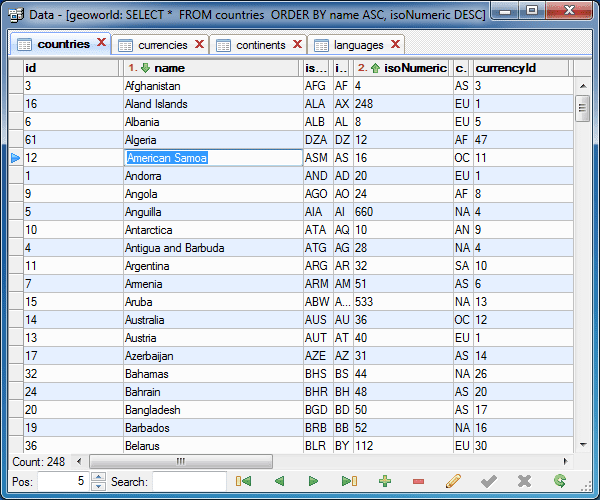Select the Algeria name cell
This screenshot has height=500, width=600.
[213, 140]
